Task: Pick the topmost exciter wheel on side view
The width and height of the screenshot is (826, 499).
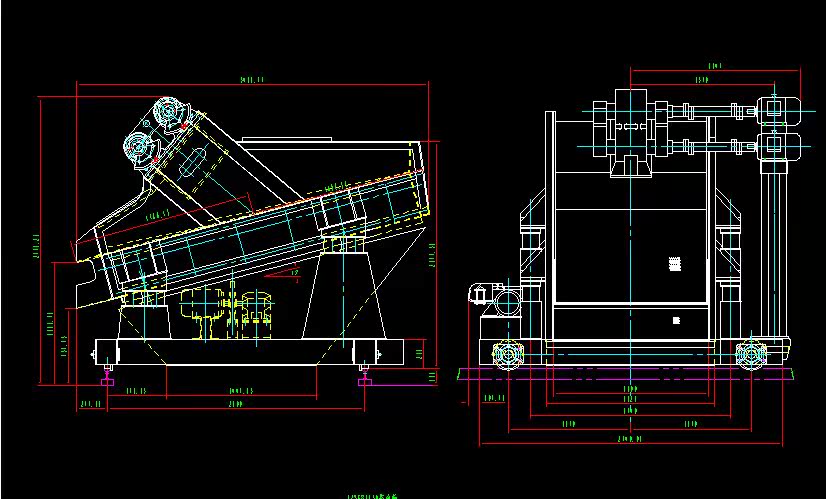Action: (169, 111)
